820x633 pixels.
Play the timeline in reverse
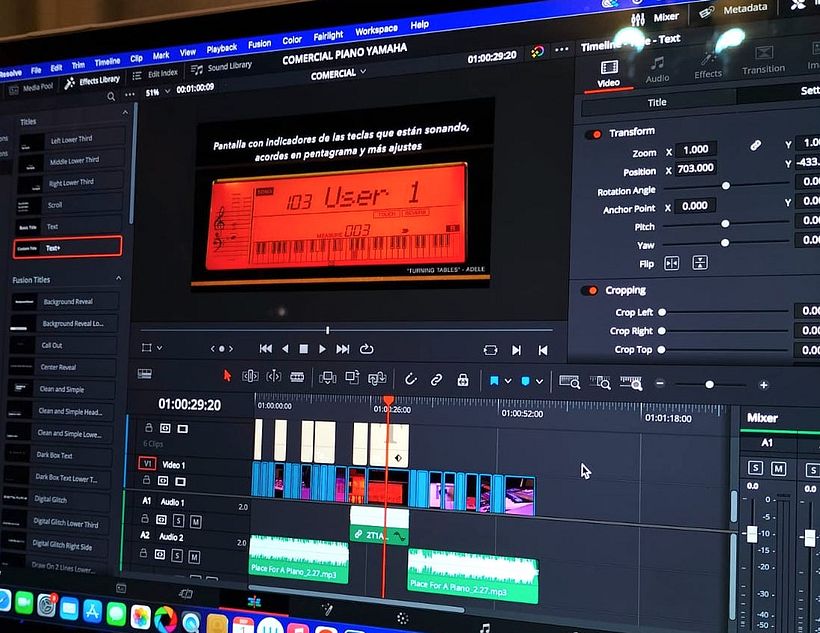click(x=285, y=348)
